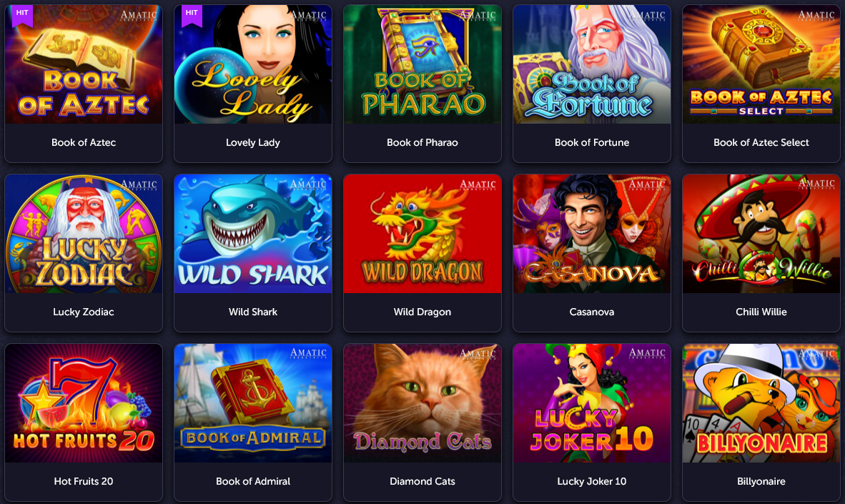
Task: Select the Billyonaire game thumbnail
Action: coord(761,402)
